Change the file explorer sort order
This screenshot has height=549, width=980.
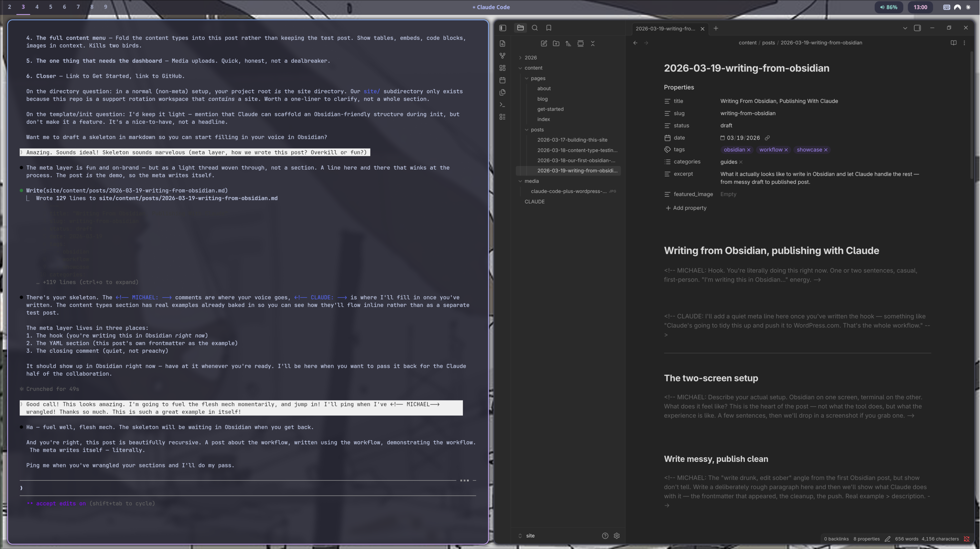click(568, 43)
